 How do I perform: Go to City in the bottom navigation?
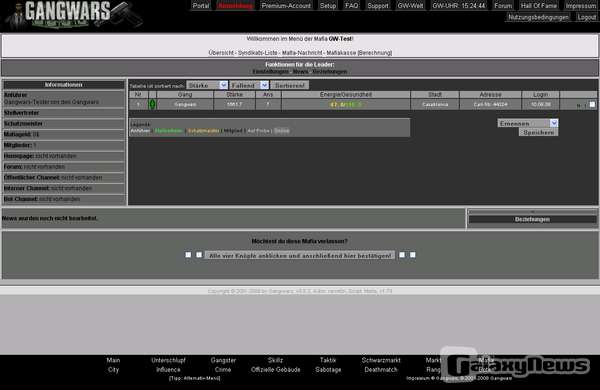(113, 370)
